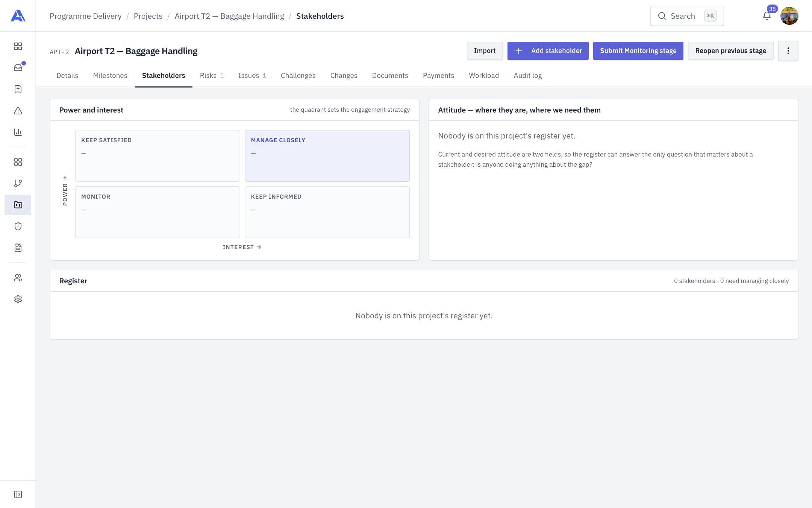Open the shield alert icon in the sidebar

coord(18,226)
